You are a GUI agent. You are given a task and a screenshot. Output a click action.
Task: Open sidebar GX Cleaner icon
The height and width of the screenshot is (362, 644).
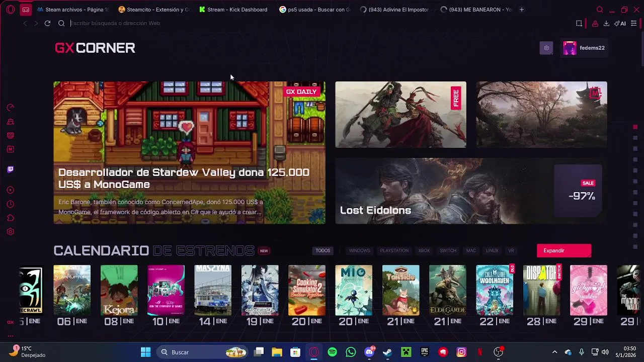click(x=11, y=121)
